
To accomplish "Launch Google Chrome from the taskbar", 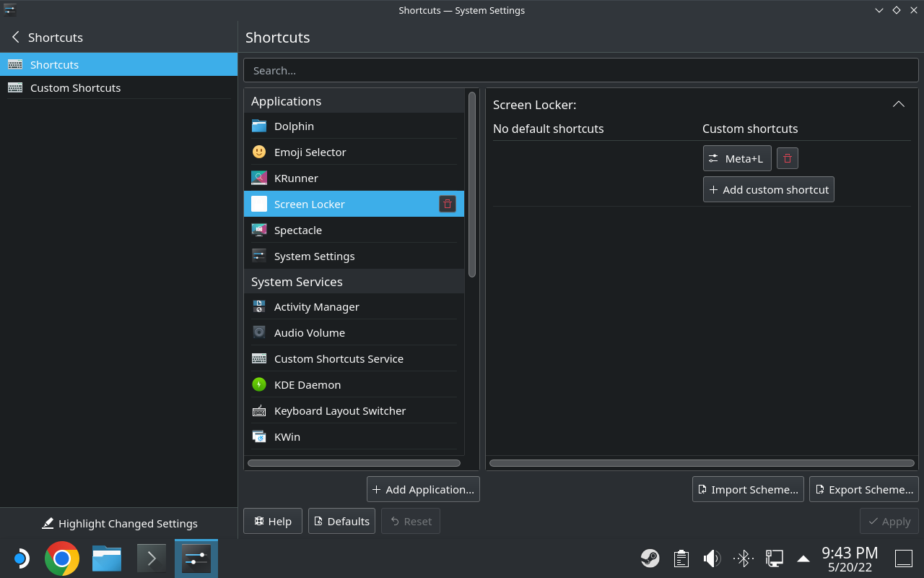I will 62,558.
